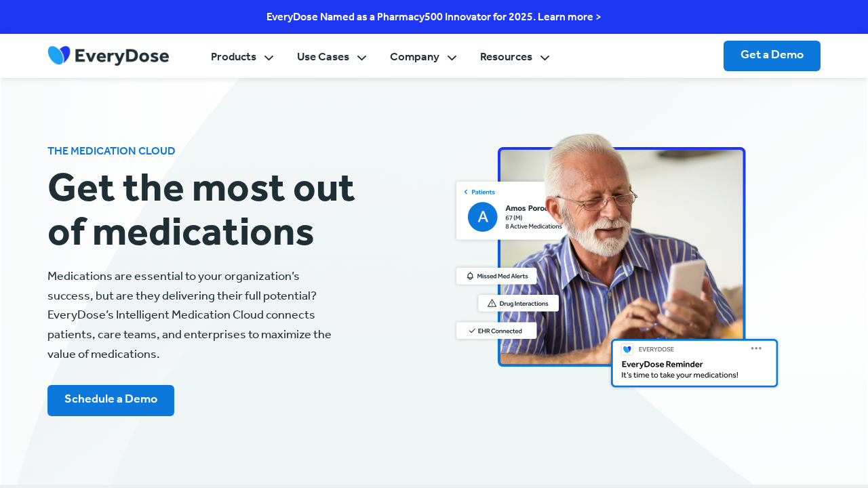The height and width of the screenshot is (488, 868).
Task: Open the three-dot menu on reminder card
Action: (756, 348)
